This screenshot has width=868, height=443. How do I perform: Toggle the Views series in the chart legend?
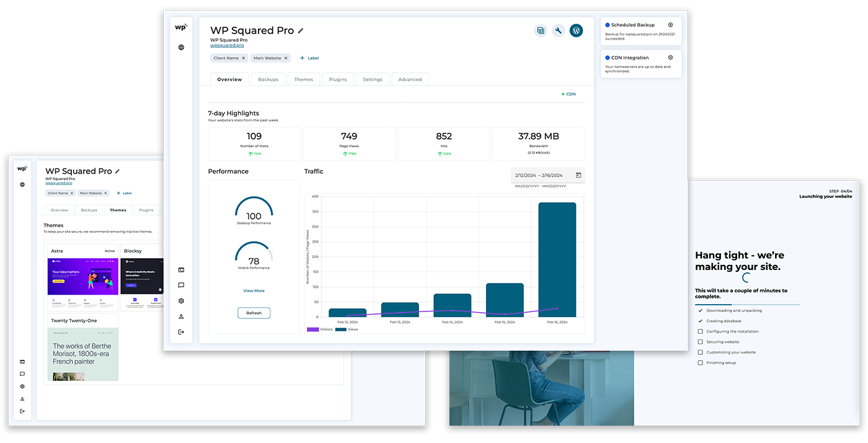click(347, 329)
